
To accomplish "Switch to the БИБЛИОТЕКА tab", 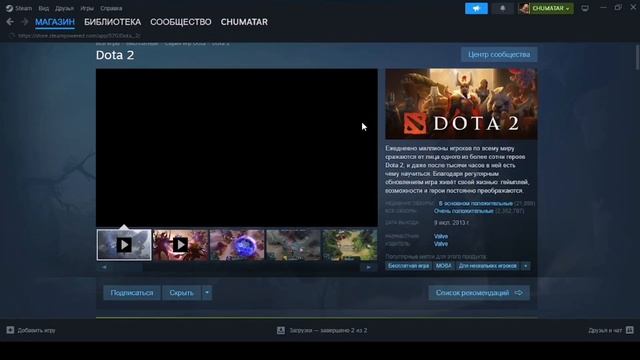I will (x=112, y=22).
